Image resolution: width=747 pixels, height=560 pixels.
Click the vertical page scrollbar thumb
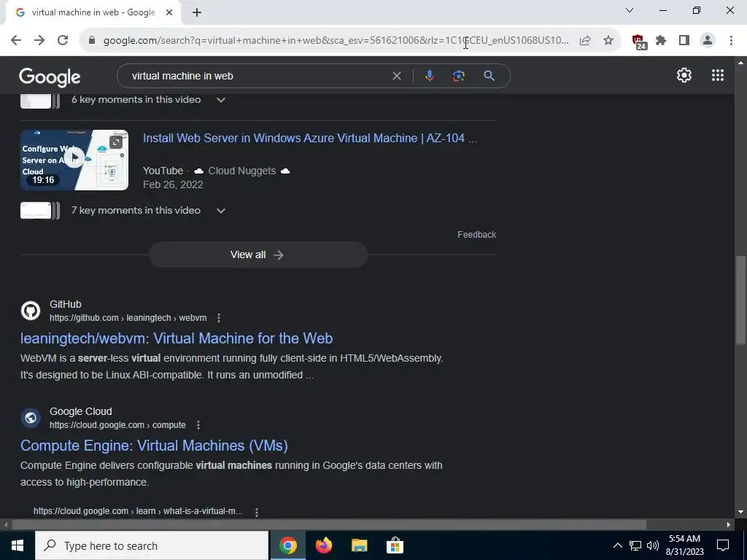740,300
